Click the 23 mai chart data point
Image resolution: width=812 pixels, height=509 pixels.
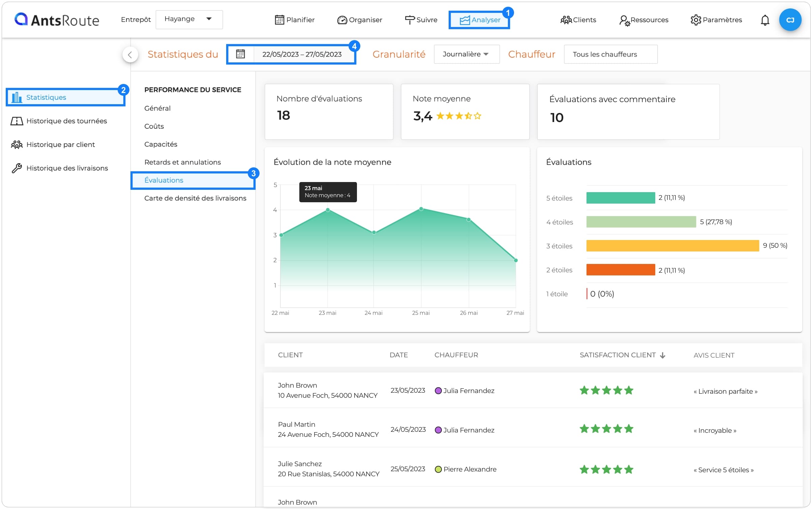[x=328, y=210]
